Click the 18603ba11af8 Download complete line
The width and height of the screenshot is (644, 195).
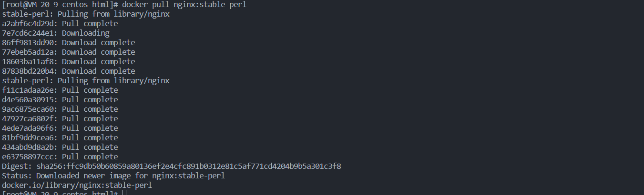coord(69,61)
